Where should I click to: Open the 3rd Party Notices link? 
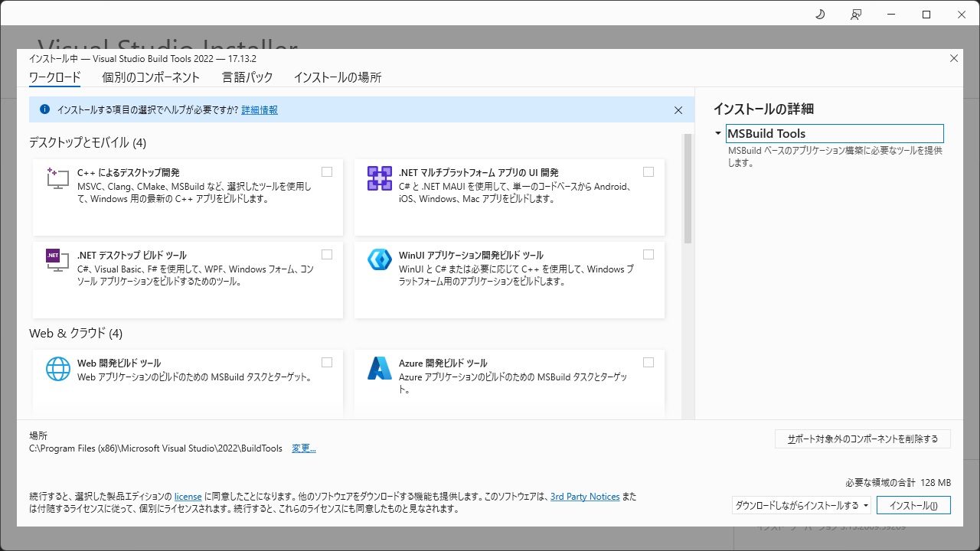584,497
